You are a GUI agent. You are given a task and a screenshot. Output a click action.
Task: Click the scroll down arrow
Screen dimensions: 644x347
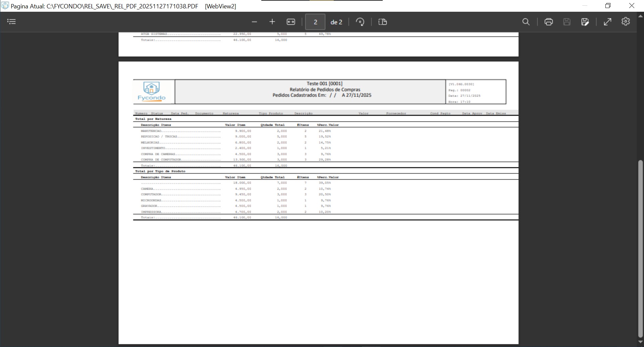coord(640,342)
